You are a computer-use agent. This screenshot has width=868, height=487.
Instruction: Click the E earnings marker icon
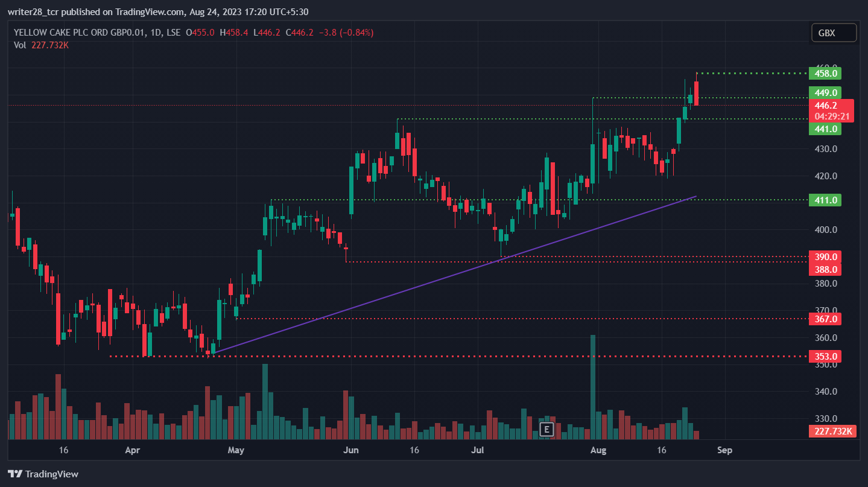tap(546, 430)
